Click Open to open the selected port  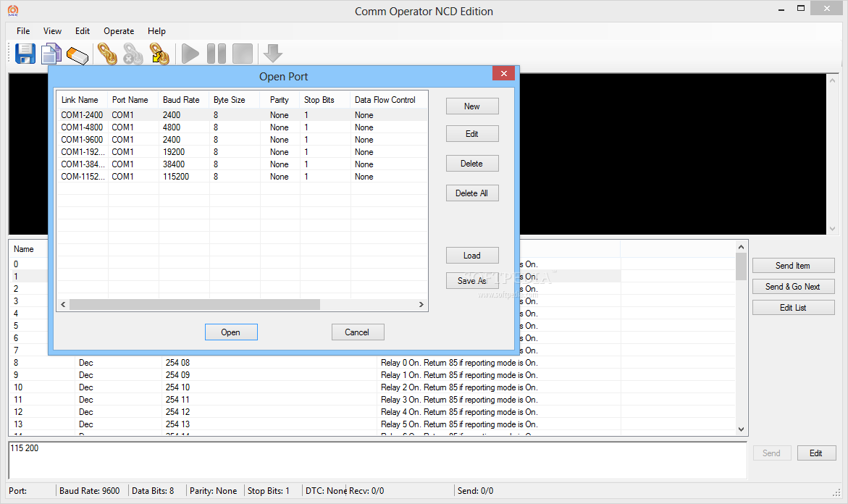[231, 332]
